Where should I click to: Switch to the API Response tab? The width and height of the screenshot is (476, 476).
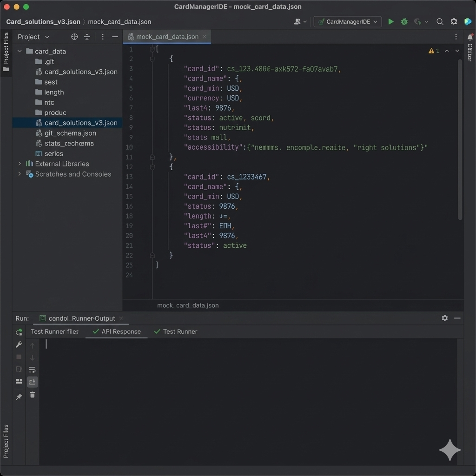tap(117, 331)
